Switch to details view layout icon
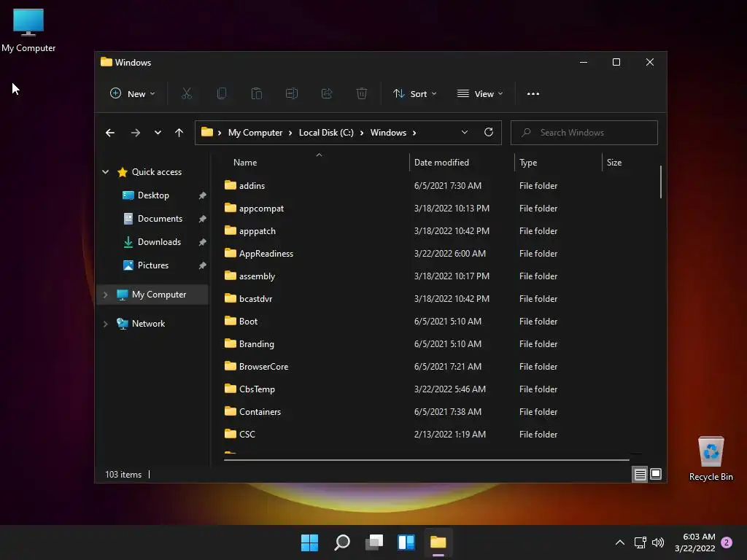Screen dimensions: 747x560 pos(640,474)
